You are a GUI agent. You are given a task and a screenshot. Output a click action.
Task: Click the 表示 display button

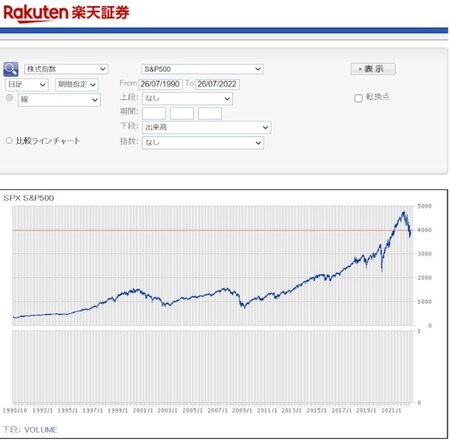pos(373,69)
